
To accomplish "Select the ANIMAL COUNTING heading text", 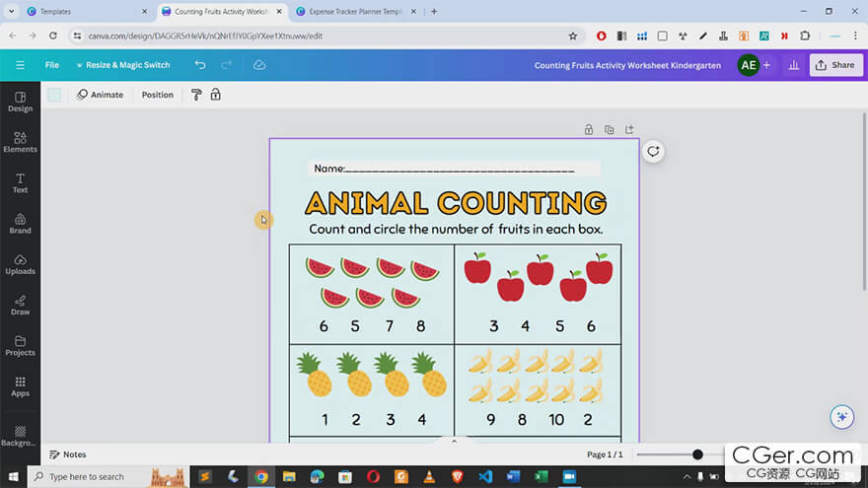I will [456, 203].
